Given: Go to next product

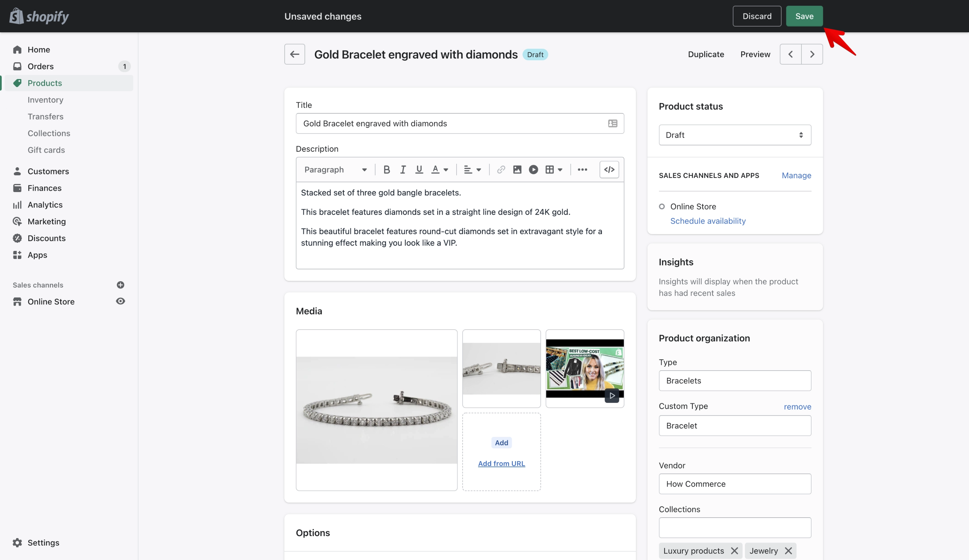Looking at the screenshot, I should point(812,54).
